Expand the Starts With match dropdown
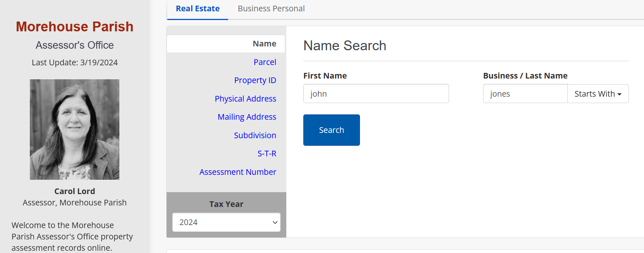 point(598,94)
